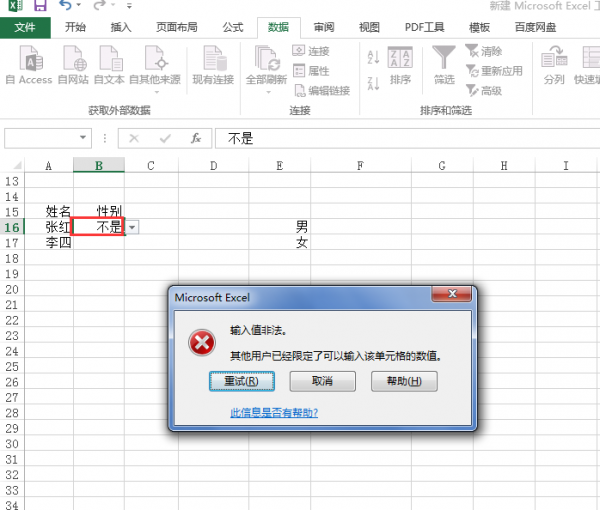600x510 pixels.
Task: Switch to the 开始 tab
Action: [75, 28]
